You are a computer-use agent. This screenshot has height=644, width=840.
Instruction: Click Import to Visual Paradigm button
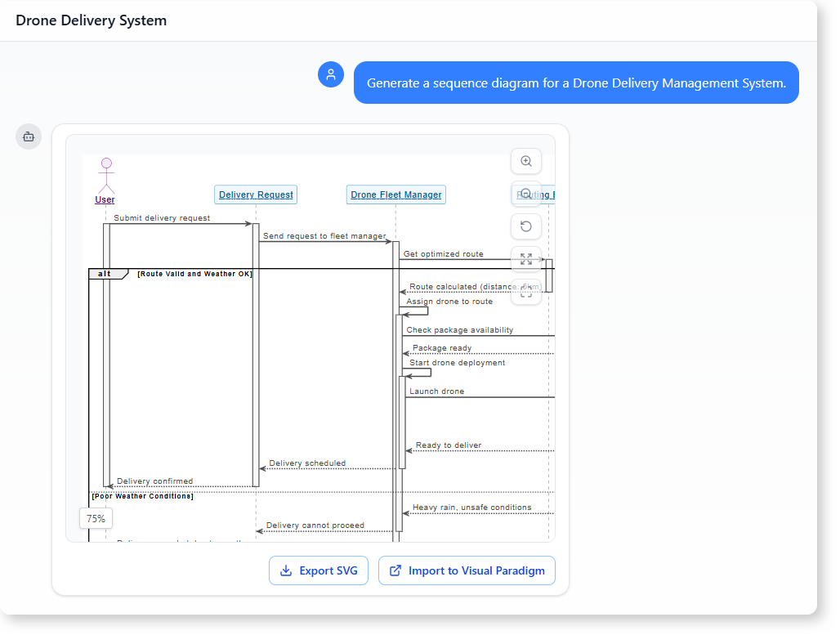coord(467,570)
